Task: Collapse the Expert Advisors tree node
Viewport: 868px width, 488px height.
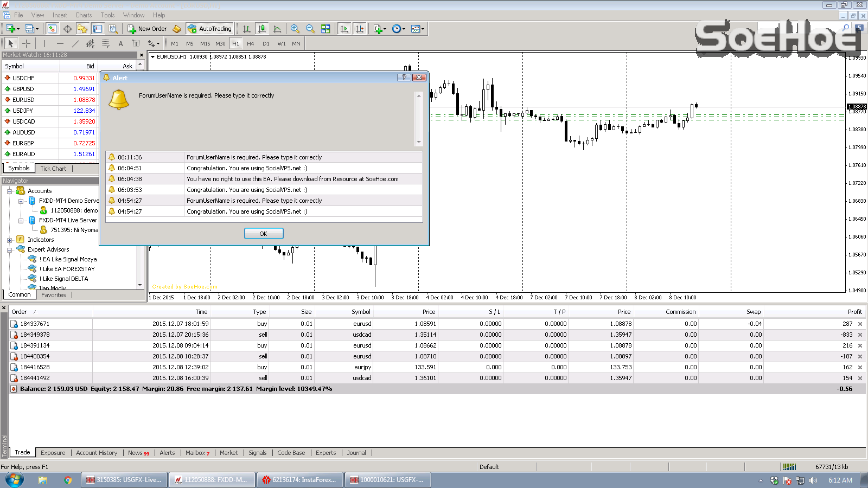Action: click(10, 250)
